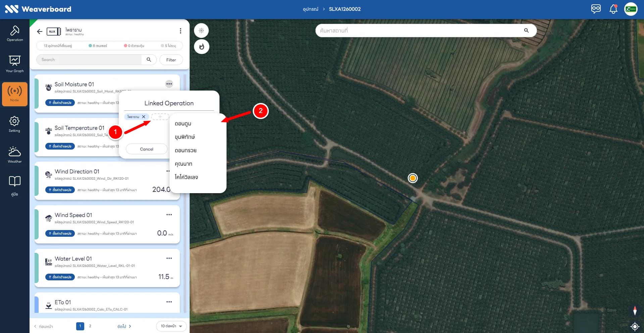Select คุณนาท from the dropdown list
The height and width of the screenshot is (333, 644).
pos(198,164)
